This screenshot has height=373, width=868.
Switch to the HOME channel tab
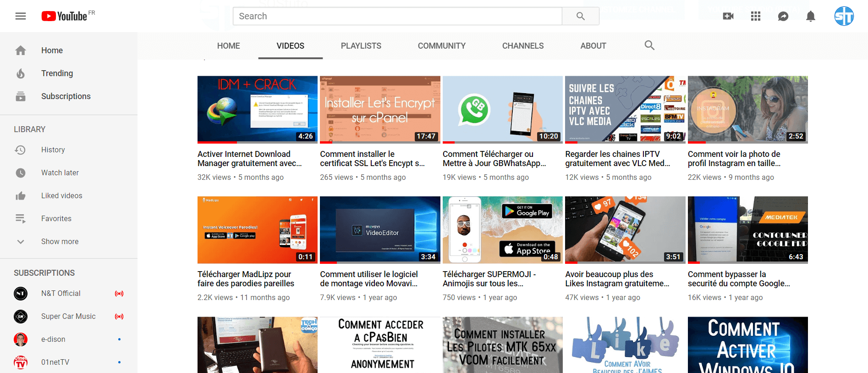pyautogui.click(x=229, y=46)
